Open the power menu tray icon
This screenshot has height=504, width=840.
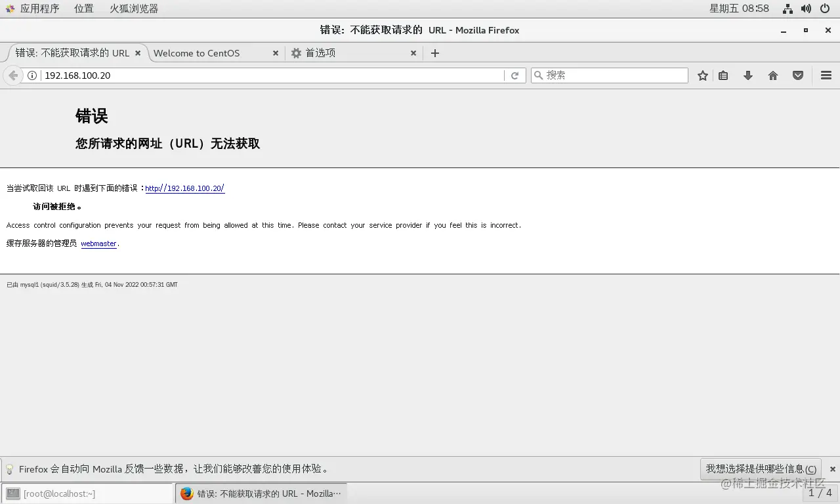[x=825, y=9]
